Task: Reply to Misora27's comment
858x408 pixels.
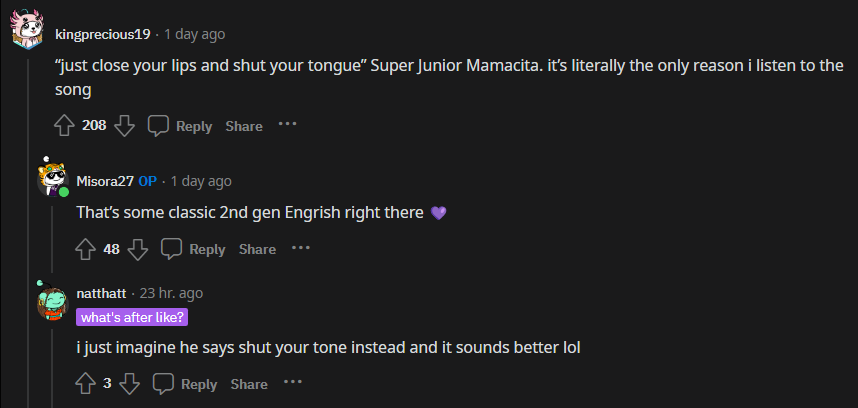Action: point(194,249)
